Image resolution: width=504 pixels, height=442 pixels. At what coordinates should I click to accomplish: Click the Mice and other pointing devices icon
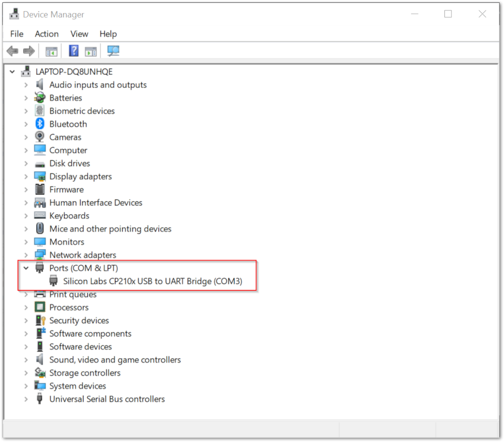pyautogui.click(x=40, y=228)
